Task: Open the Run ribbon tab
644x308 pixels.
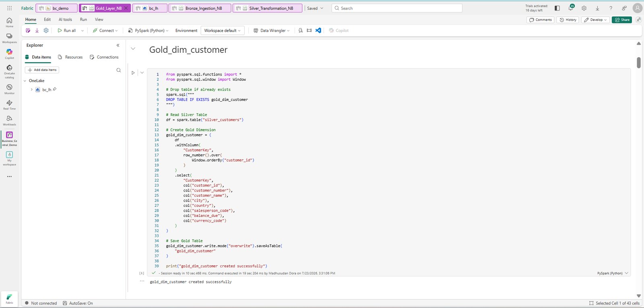Action: [x=83, y=19]
